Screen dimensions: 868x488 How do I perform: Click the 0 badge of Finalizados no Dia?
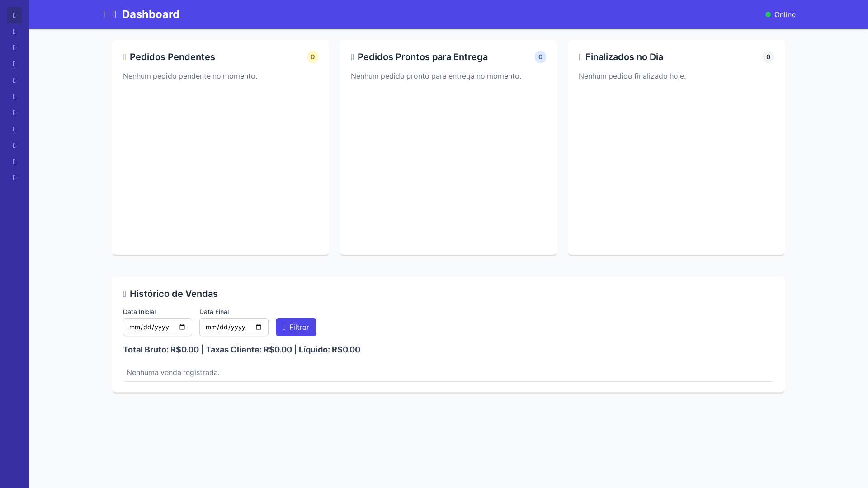pyautogui.click(x=768, y=57)
